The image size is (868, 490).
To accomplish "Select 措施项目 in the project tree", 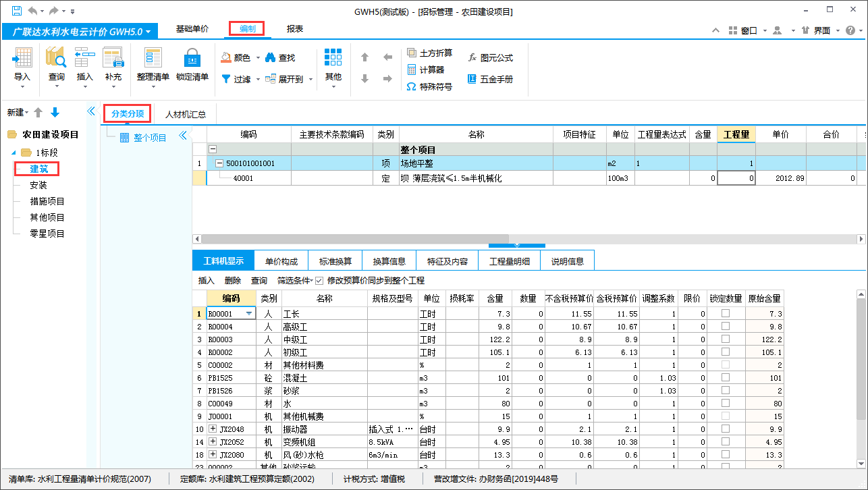I will click(47, 201).
